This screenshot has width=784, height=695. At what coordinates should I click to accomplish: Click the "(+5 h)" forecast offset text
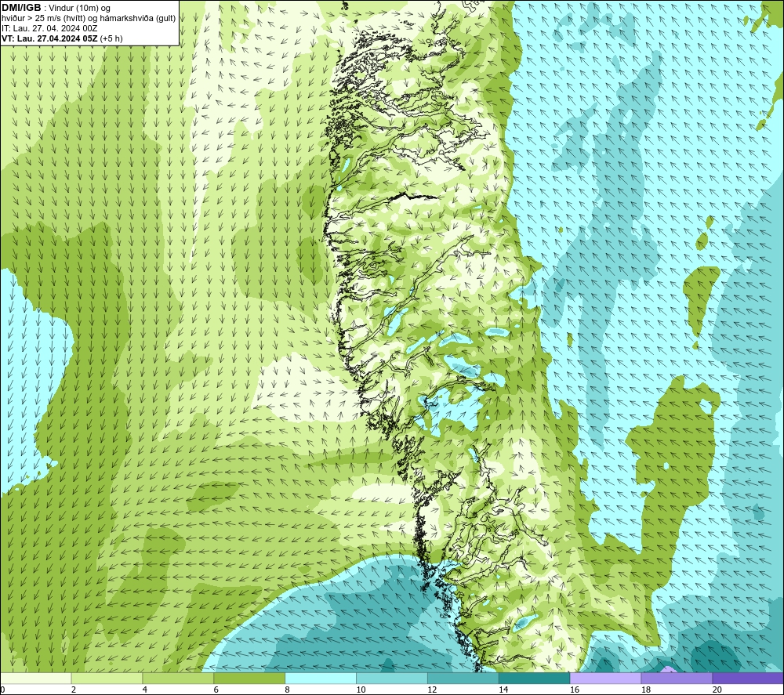pos(111,38)
